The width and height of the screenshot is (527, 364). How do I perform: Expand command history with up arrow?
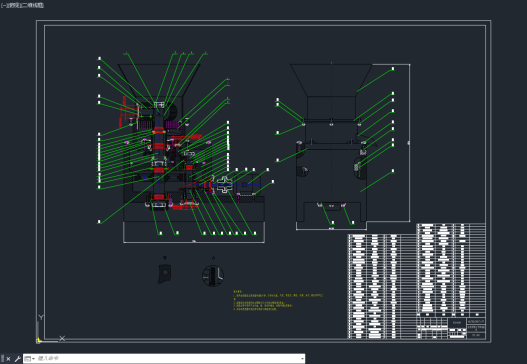pyautogui.click(x=302, y=359)
